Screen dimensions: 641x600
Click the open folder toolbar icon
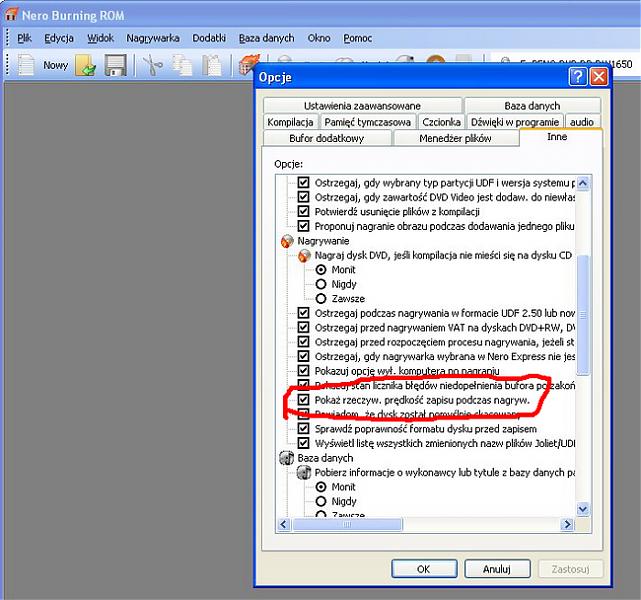coord(85,65)
